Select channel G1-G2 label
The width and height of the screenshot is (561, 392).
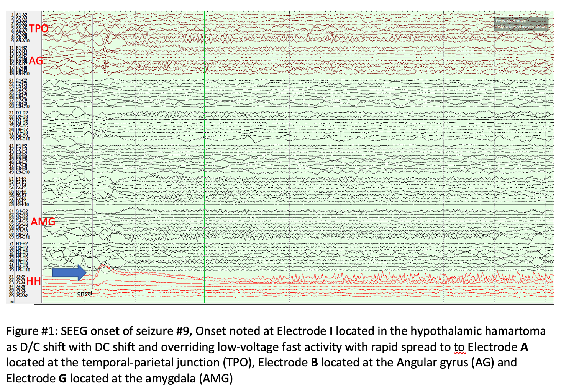(x=21, y=211)
